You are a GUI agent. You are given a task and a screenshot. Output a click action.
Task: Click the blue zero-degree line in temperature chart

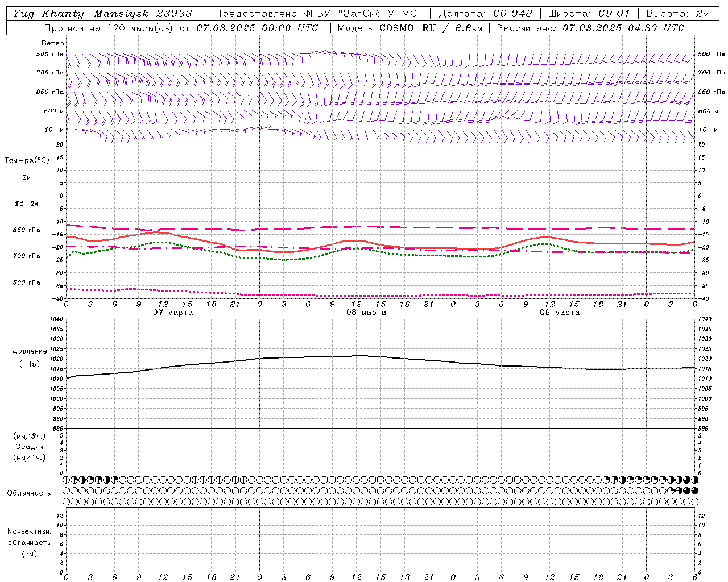380,196
